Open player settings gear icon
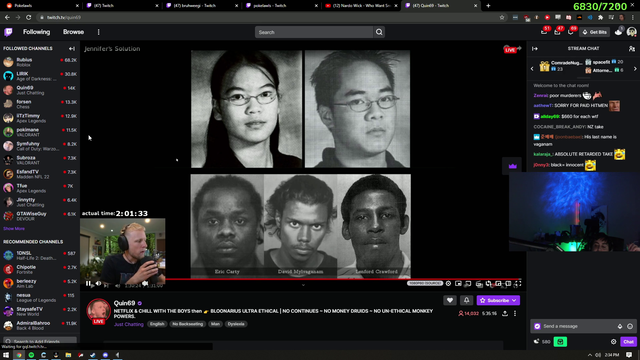 448,283
